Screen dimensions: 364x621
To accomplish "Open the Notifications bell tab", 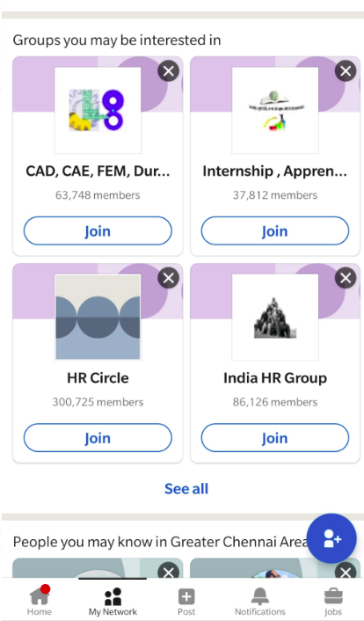I will (x=260, y=601).
